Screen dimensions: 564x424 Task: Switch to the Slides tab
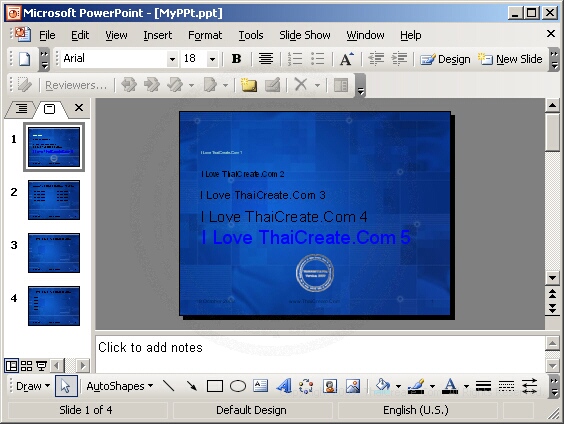49,108
